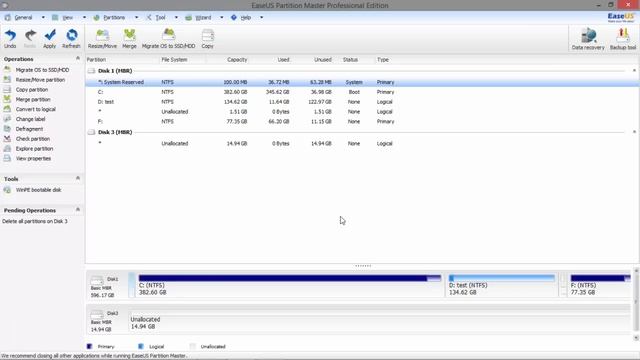The image size is (640, 360).
Task: Select Convert to logical operation
Action: (x=35, y=109)
